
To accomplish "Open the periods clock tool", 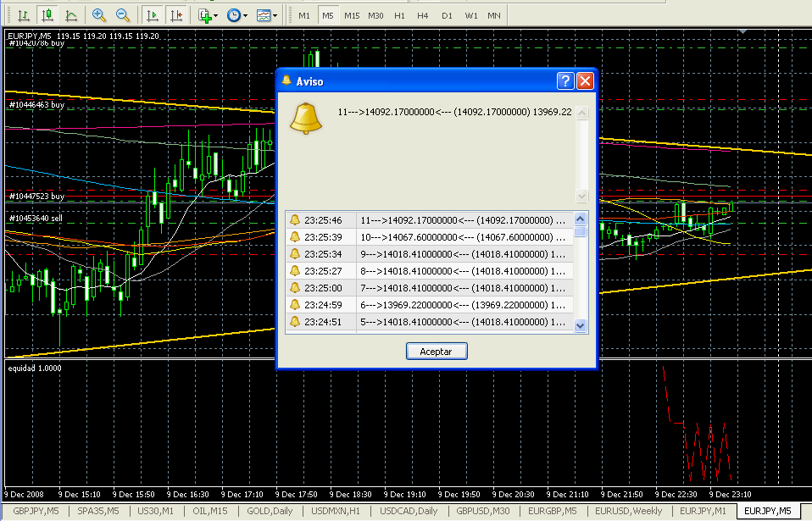I will 234,15.
